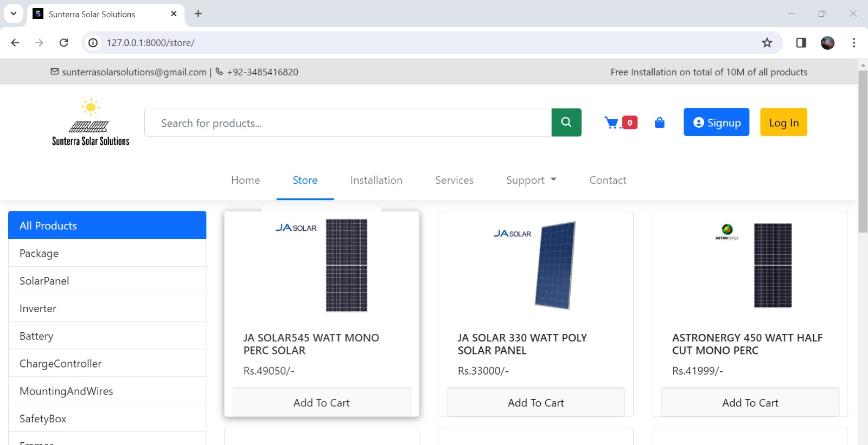Click price Rs.49050/-
This screenshot has height=445, width=868.
point(269,371)
